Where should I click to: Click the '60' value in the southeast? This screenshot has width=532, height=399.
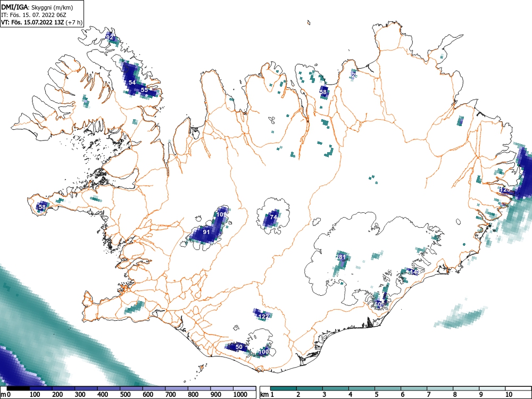tap(378, 304)
